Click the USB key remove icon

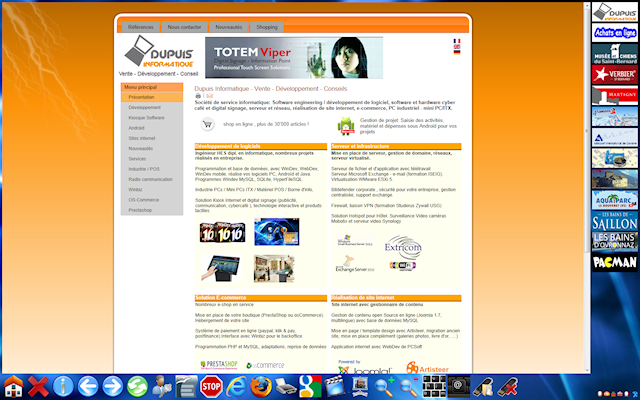(508, 386)
